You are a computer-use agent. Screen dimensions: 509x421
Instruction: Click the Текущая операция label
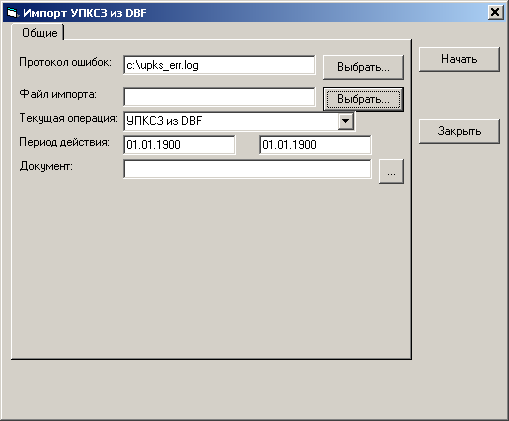(68, 118)
